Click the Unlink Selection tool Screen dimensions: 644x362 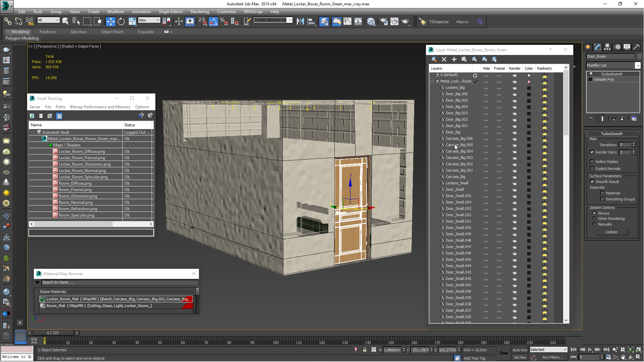pos(18,21)
